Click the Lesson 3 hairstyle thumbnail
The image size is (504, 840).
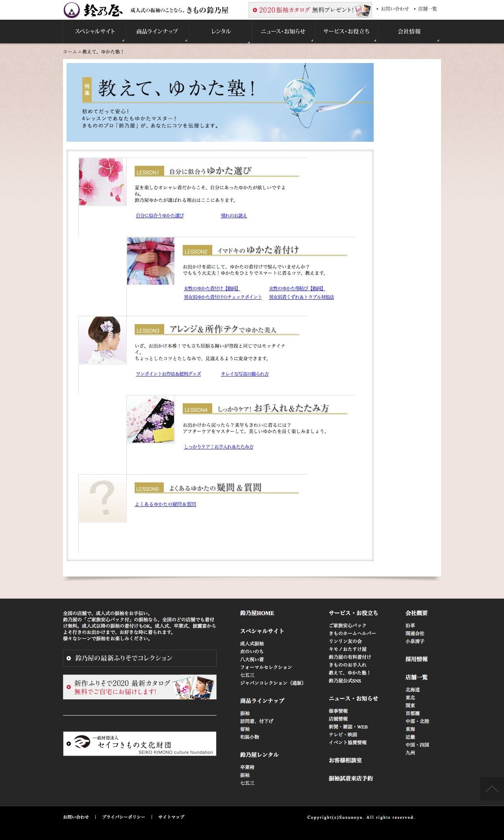click(102, 340)
